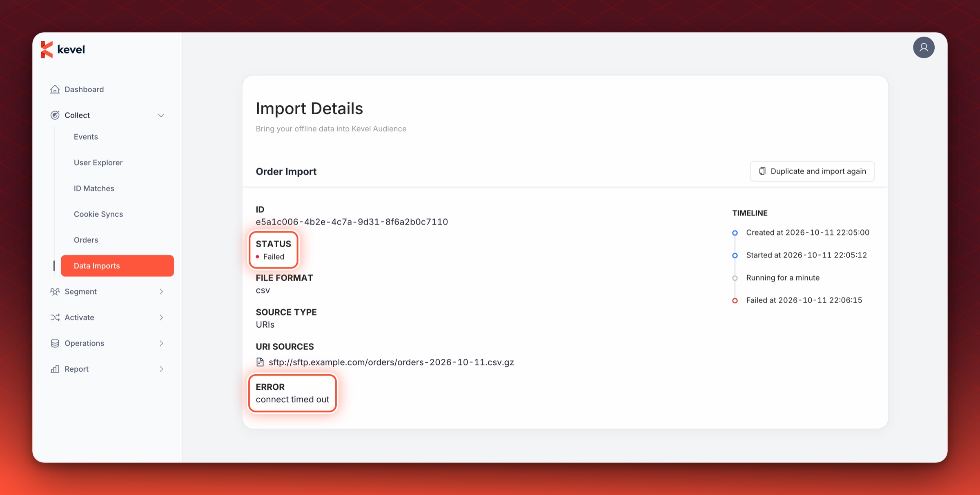The width and height of the screenshot is (980, 495).
Task: Click the connect timed out error
Action: (292, 399)
